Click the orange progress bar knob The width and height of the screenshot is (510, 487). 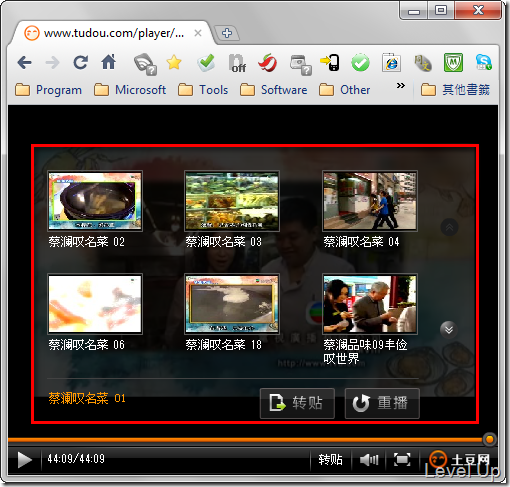pyautogui.click(x=490, y=439)
